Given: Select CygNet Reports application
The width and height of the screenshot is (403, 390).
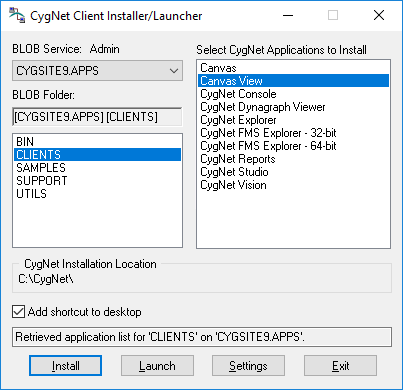Looking at the screenshot, I should pos(293,159).
